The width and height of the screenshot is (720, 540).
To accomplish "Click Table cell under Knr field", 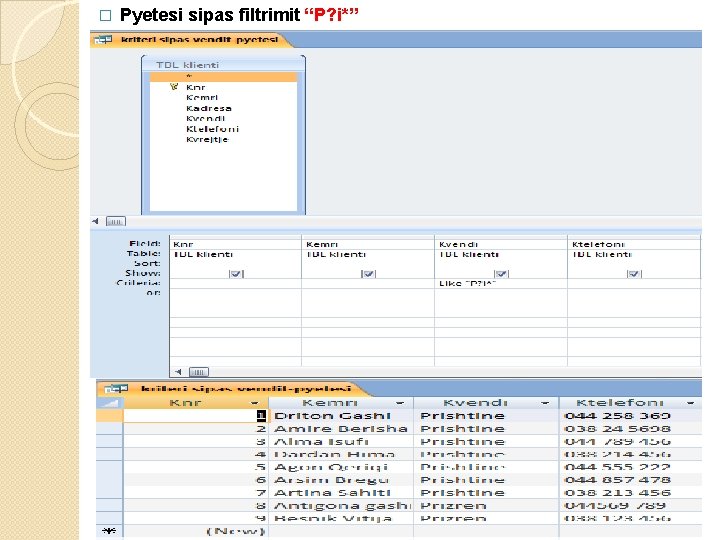I will coord(236,254).
